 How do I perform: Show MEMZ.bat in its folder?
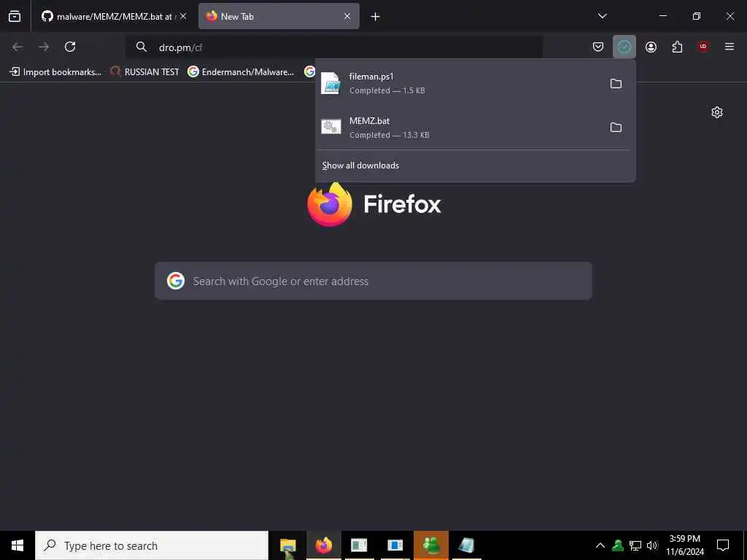click(616, 128)
